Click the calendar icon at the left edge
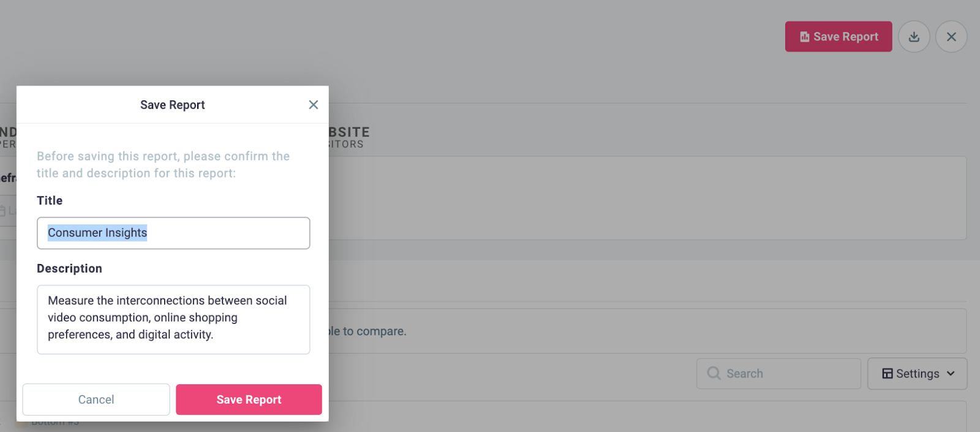Image resolution: width=980 pixels, height=432 pixels. (3, 211)
